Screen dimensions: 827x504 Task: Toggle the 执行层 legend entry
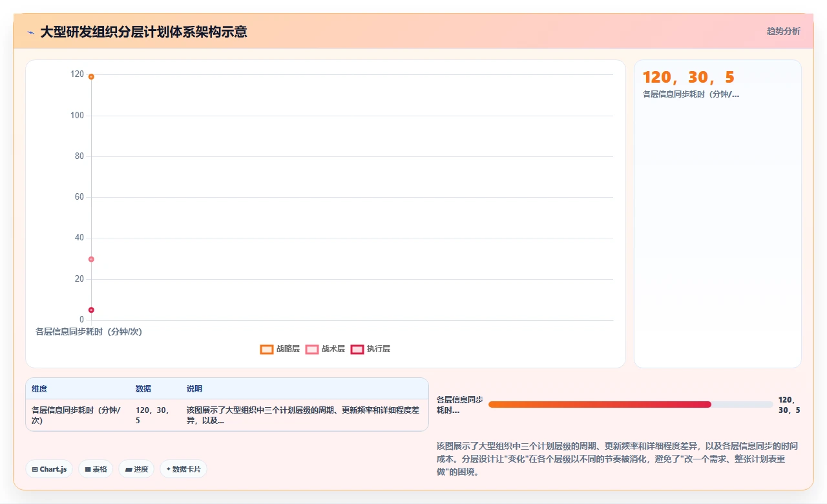tap(370, 349)
